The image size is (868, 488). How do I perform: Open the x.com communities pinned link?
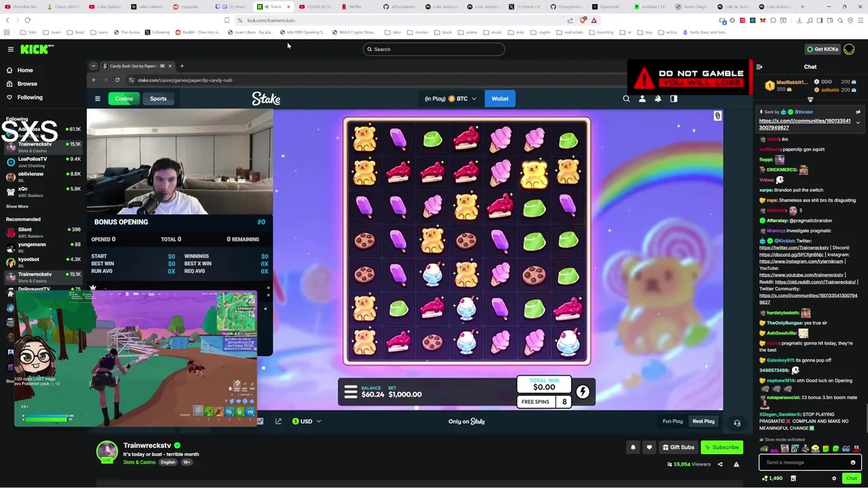coord(804,124)
